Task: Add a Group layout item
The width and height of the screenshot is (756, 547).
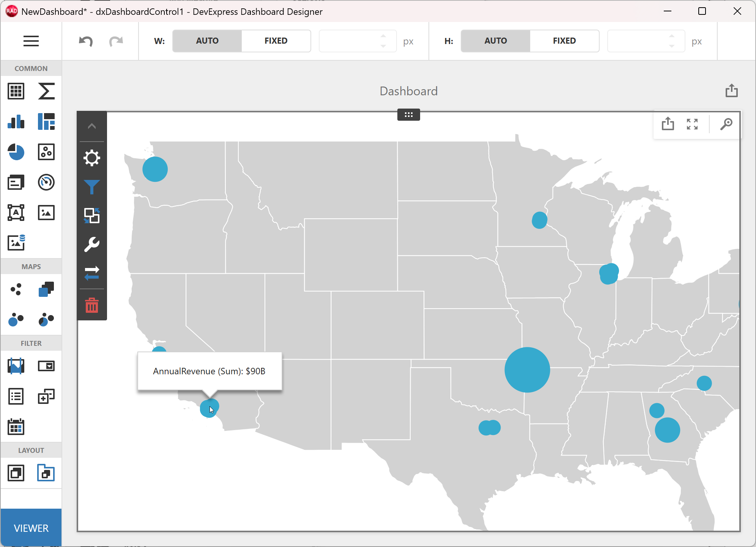Action: pyautogui.click(x=16, y=473)
